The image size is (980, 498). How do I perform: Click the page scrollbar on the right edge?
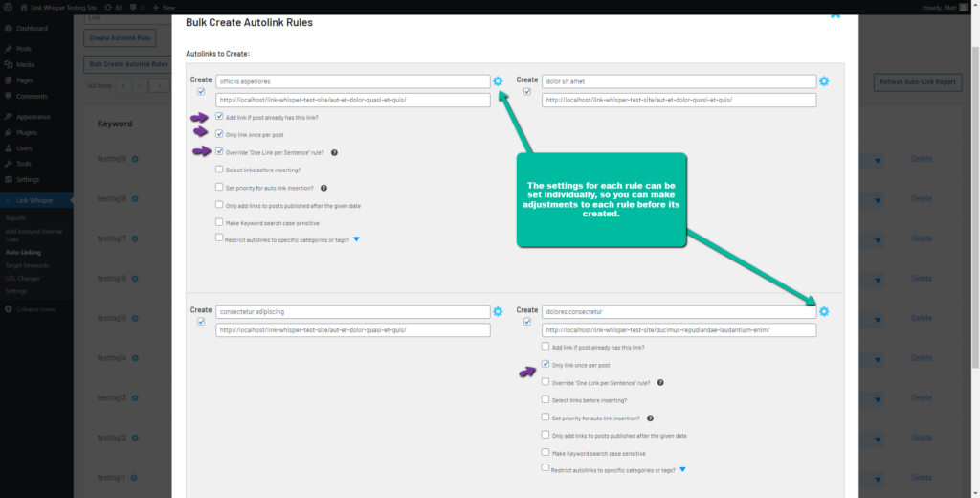[975, 207]
